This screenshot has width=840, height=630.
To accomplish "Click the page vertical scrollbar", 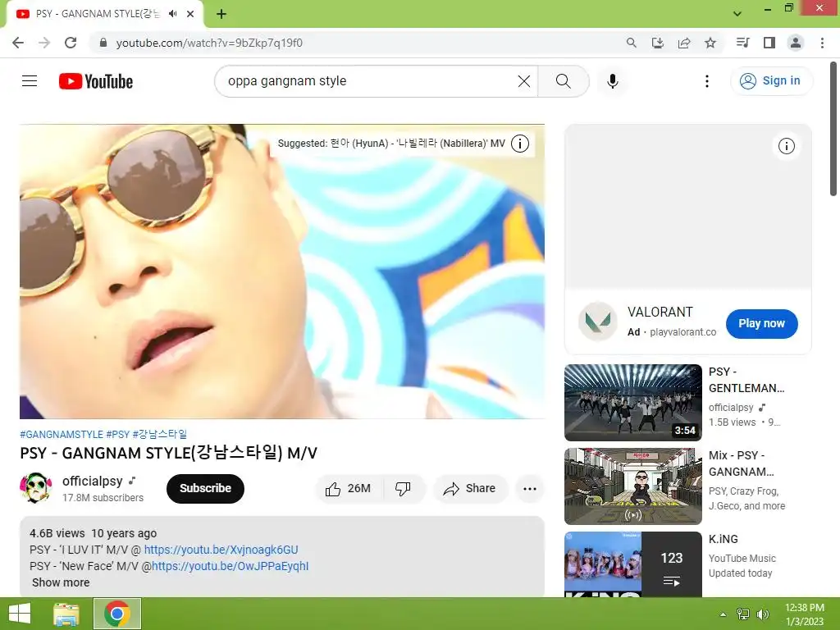I will coord(833,129).
